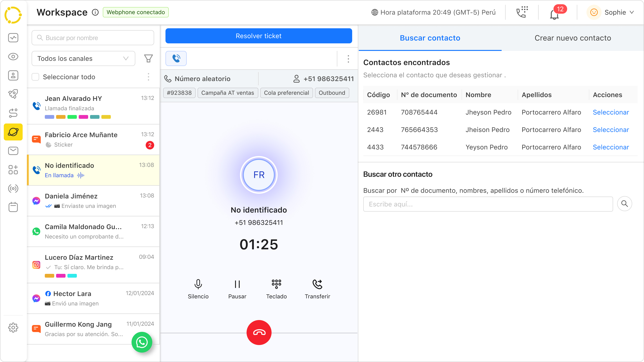
Task: Click the Transferir (transfer) call icon
Action: point(317,284)
